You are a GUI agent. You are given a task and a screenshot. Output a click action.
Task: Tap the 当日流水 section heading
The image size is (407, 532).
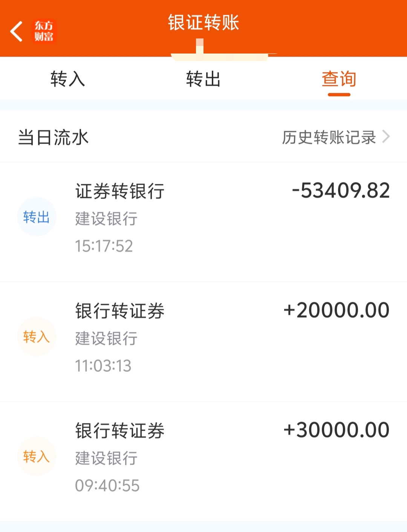click(54, 137)
